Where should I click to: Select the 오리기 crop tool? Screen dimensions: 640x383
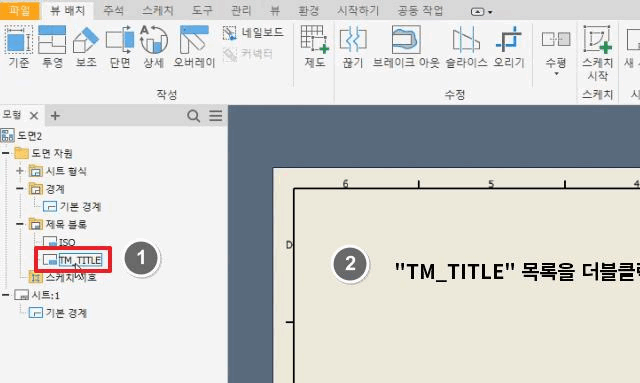pos(509,46)
